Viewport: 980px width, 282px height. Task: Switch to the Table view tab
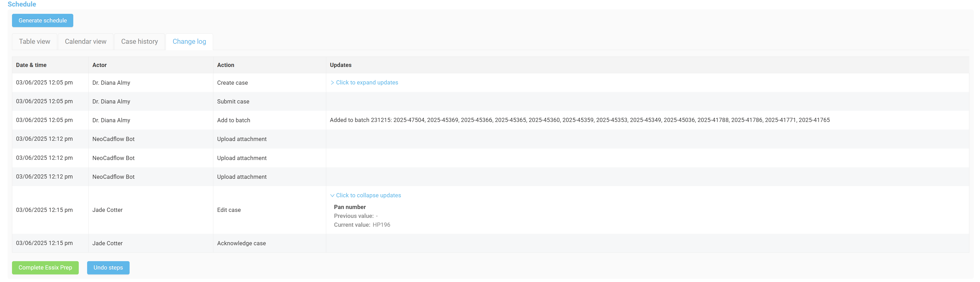[35, 41]
